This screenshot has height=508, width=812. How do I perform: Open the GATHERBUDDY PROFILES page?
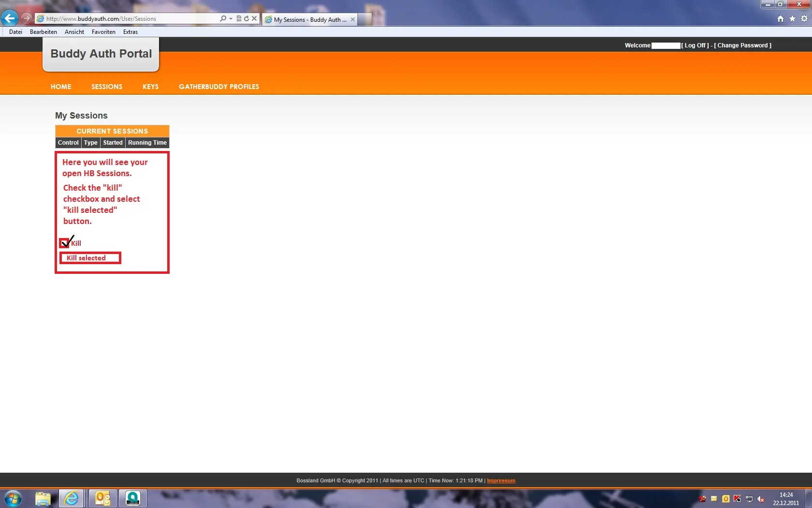(218, 87)
